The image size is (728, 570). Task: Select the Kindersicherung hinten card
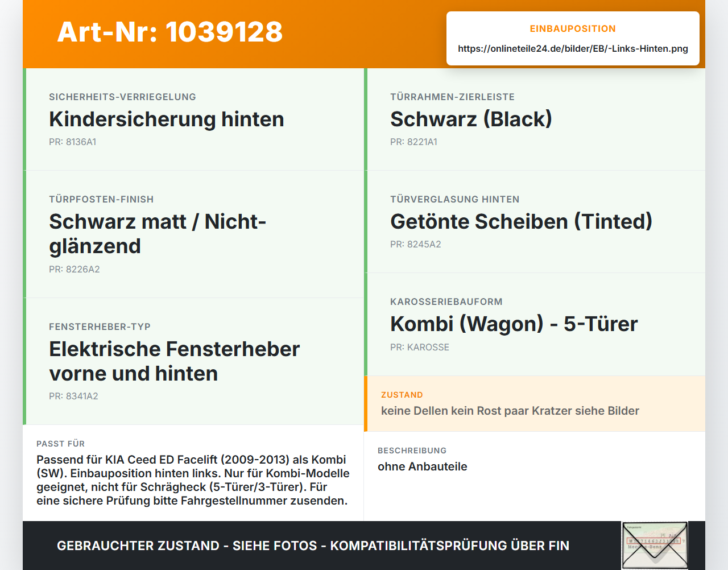(193, 119)
